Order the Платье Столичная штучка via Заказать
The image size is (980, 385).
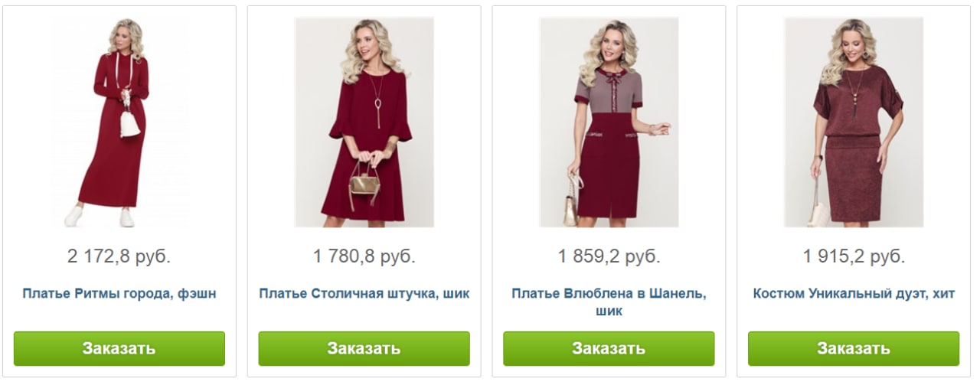(x=364, y=348)
